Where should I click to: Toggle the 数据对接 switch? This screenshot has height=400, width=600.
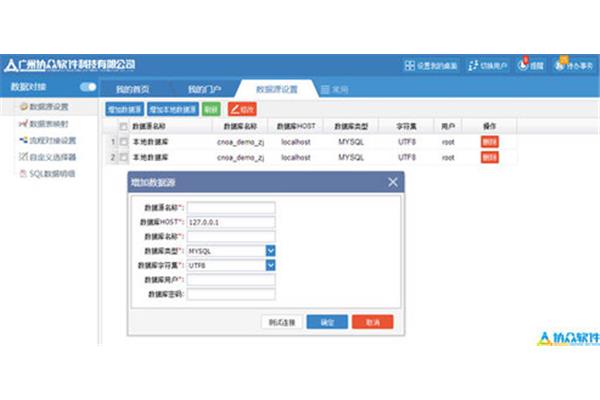coord(88,87)
